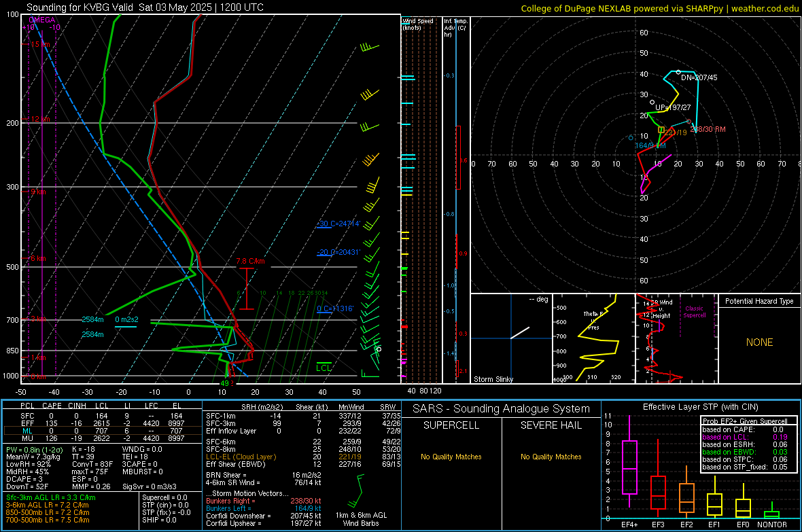This screenshot has width=802, height=532.
Task: Click the 'BRN Shear =' value line
Action: 262,475
